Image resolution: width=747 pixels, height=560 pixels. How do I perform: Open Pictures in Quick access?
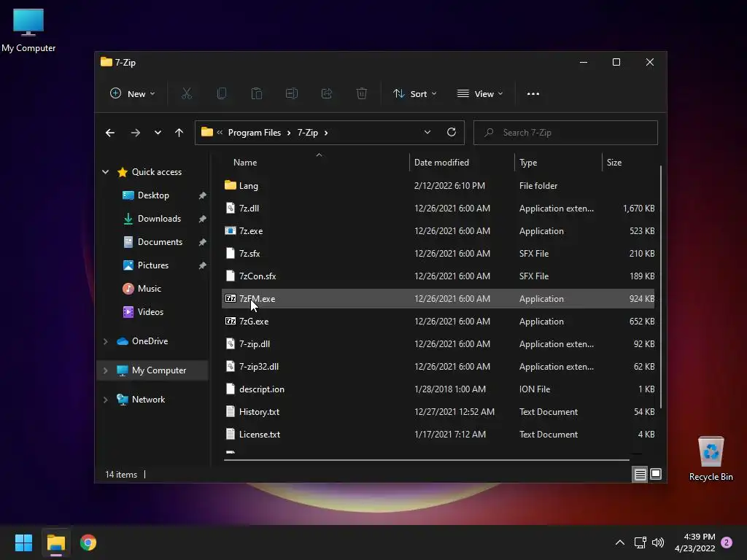pos(153,265)
